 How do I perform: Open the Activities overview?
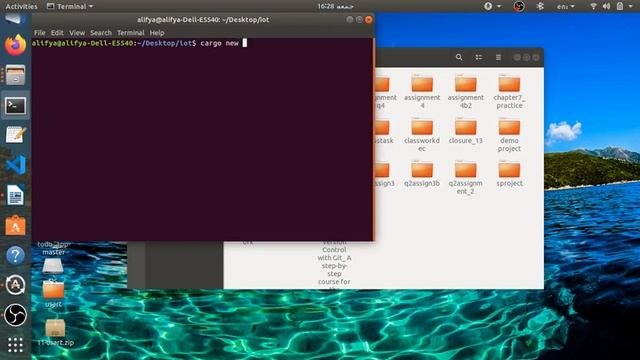tap(21, 6)
